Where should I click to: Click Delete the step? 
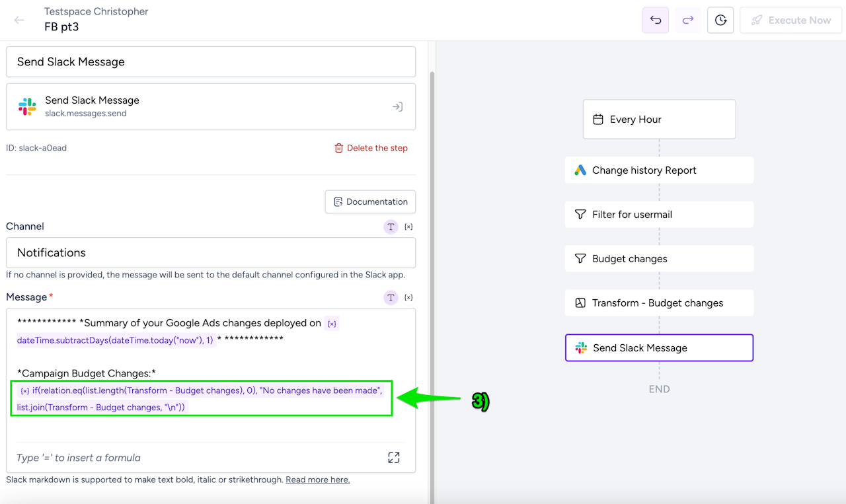371,148
